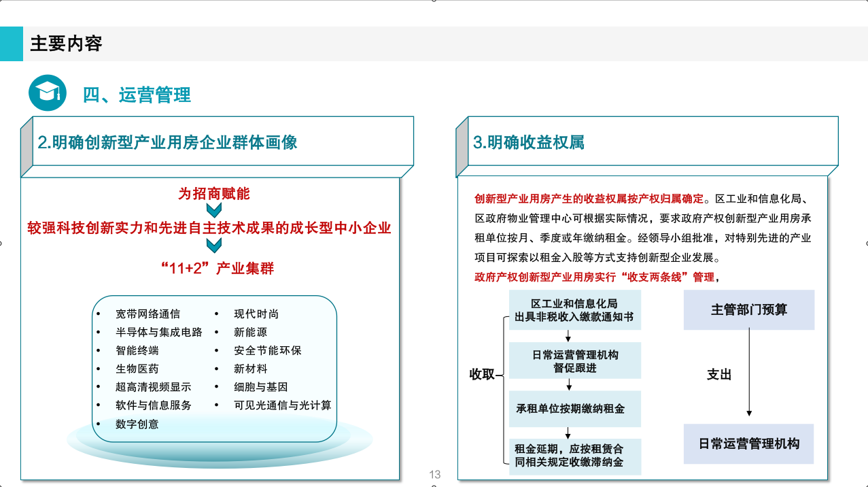This screenshot has width=868, height=487.
Task: Click the list item "生物医药"
Action: [x=137, y=369]
